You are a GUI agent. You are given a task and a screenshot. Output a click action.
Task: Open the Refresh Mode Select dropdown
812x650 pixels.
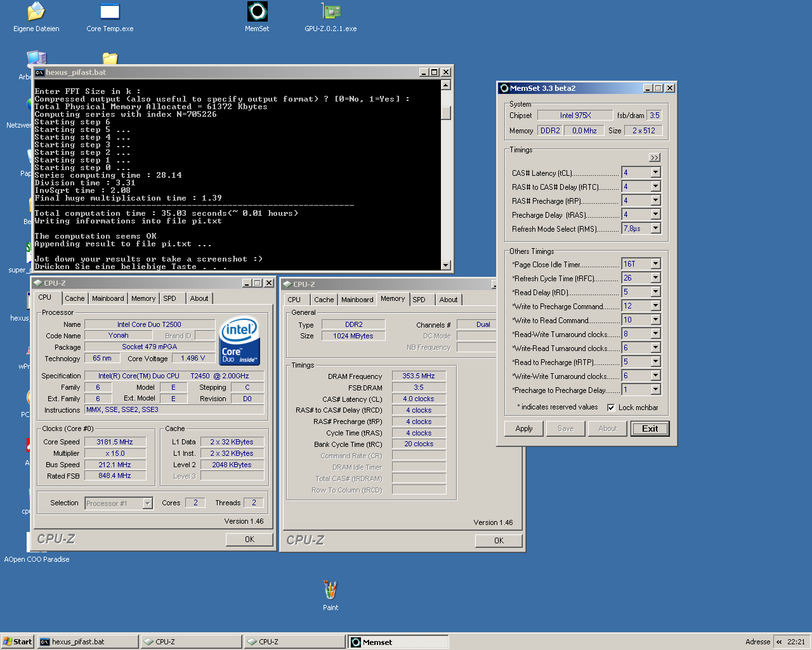tap(655, 229)
